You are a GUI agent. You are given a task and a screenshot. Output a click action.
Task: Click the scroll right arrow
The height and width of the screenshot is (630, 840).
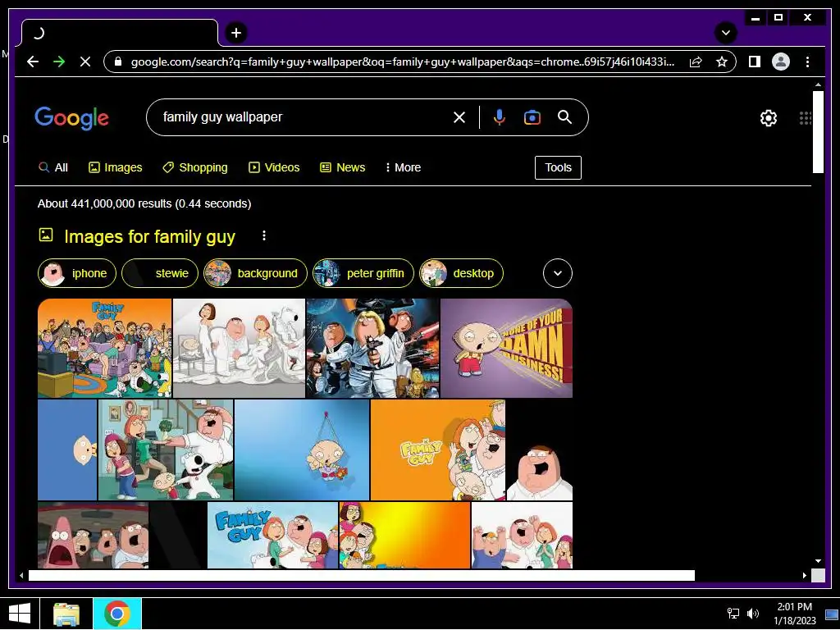pos(804,575)
